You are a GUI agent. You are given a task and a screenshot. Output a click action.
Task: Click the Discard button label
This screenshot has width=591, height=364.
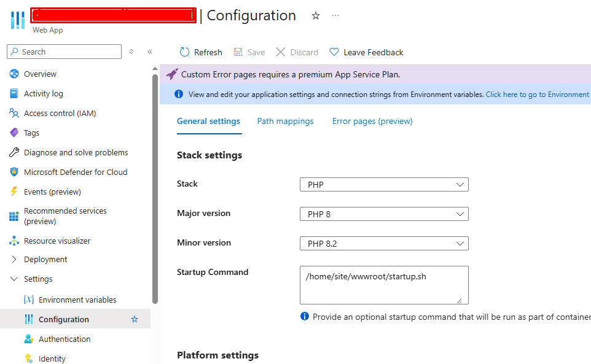click(304, 52)
